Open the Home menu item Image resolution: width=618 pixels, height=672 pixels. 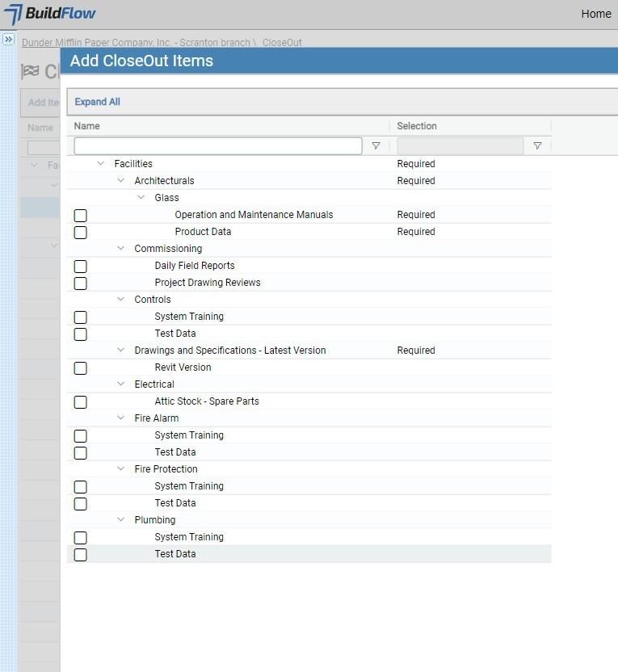click(596, 14)
